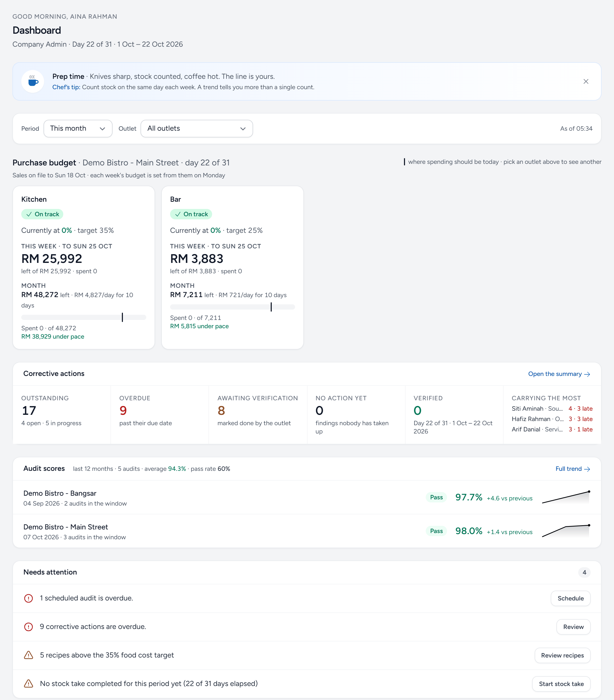
Task: Click the red alert icon for overdue scheduled audit
Action: click(29, 598)
